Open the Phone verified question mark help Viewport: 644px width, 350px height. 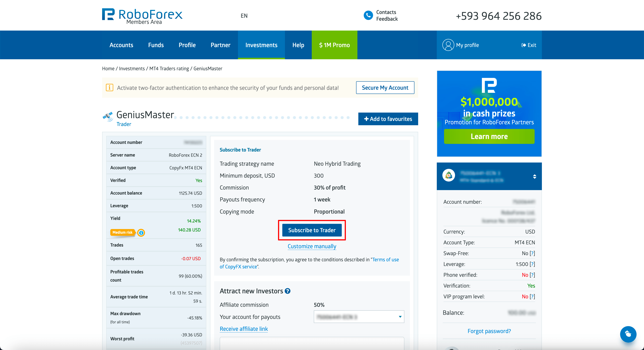[x=532, y=275]
